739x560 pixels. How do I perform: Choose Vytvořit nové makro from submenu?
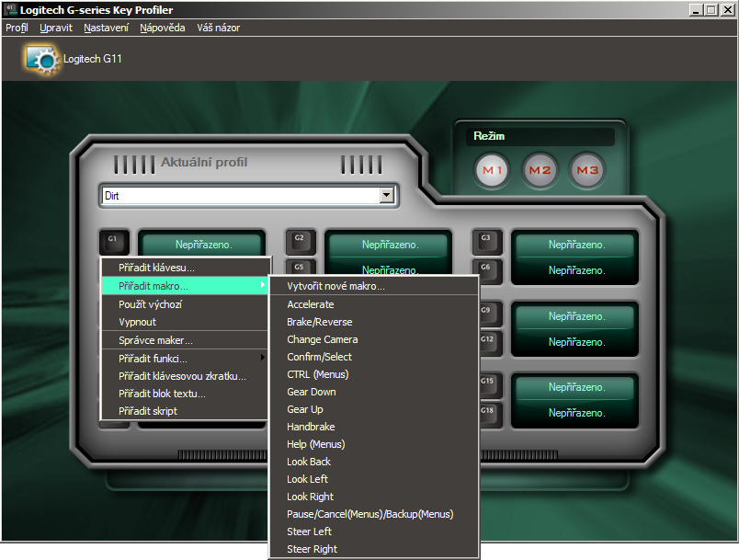[335, 286]
